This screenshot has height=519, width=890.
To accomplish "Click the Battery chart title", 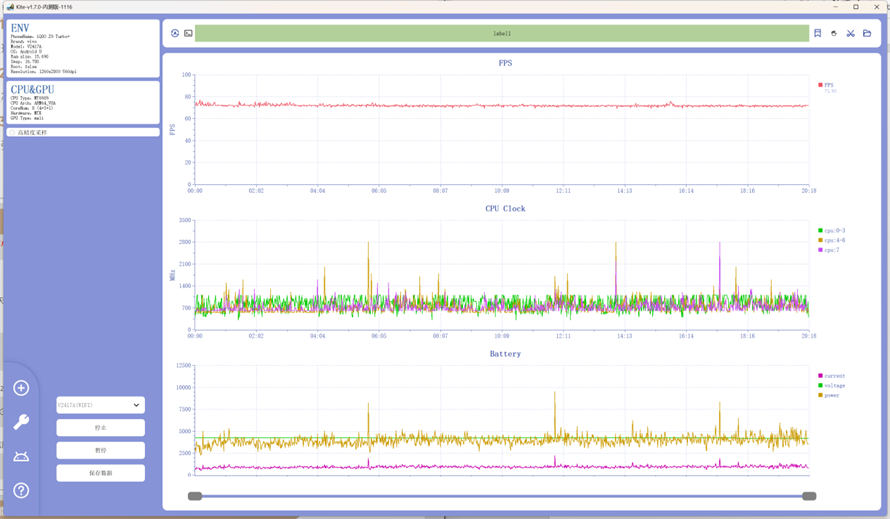I will coord(505,354).
